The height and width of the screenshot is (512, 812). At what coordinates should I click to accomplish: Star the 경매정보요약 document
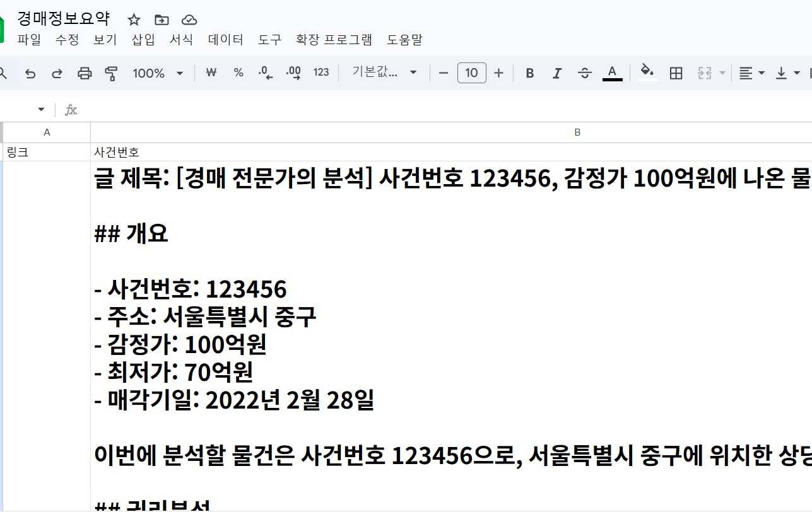134,20
